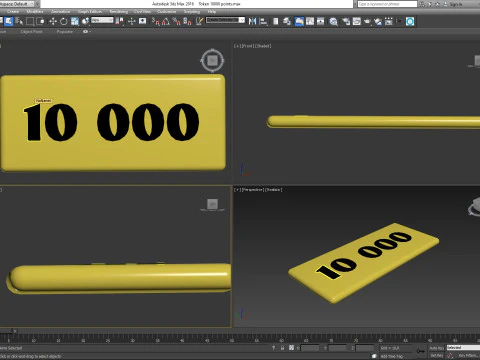Click the Sign In link
The height and width of the screenshot is (360, 480).
455,4
